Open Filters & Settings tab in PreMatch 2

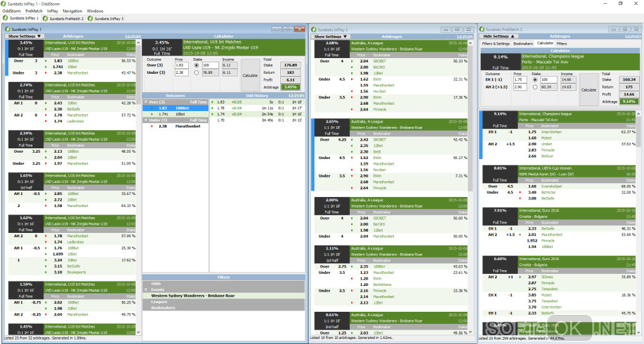coord(496,44)
